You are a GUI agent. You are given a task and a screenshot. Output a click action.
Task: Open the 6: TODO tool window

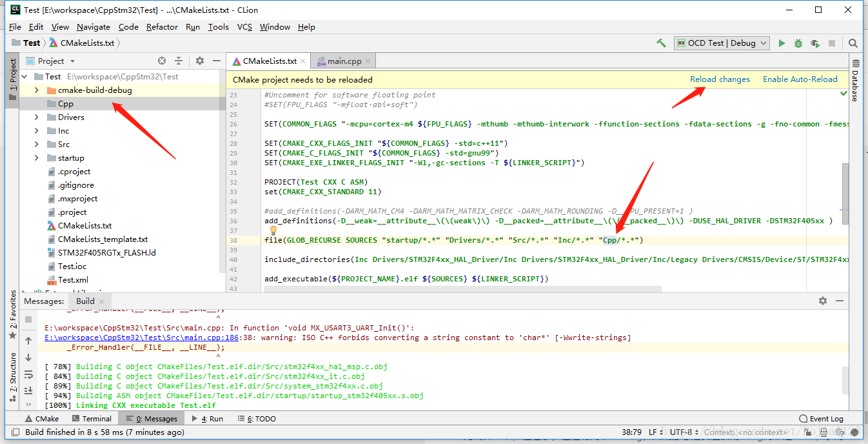coord(257,419)
